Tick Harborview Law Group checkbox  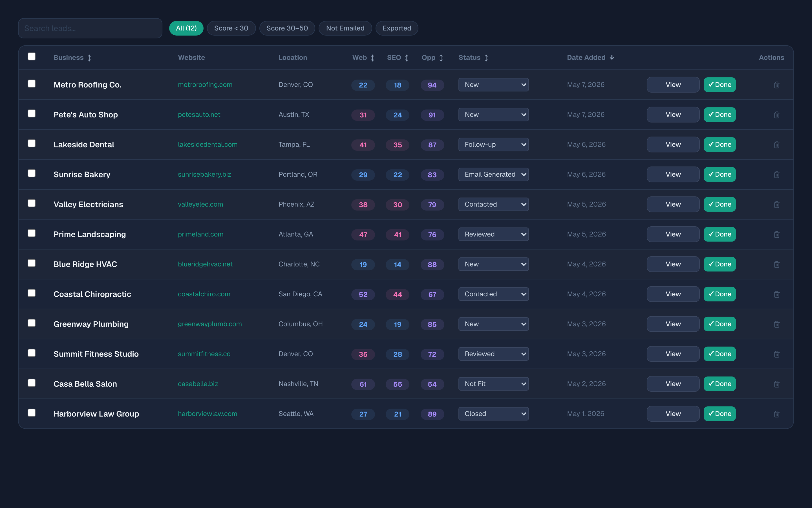pos(32,413)
